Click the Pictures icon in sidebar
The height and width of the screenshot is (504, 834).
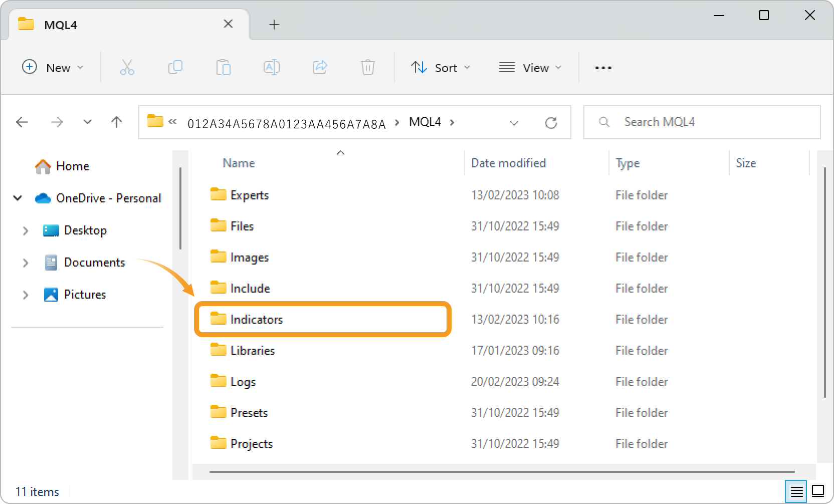tap(51, 295)
